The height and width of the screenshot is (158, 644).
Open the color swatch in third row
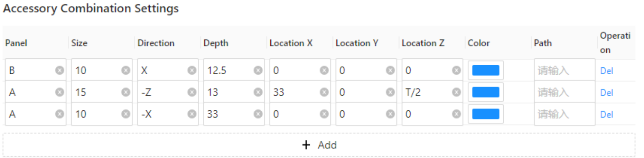pos(486,114)
